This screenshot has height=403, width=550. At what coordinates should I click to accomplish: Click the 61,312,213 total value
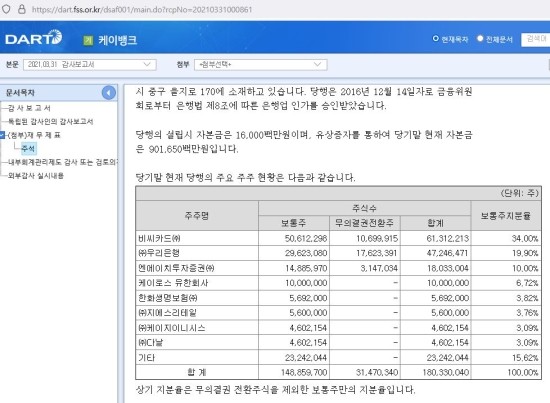pyautogui.click(x=448, y=239)
